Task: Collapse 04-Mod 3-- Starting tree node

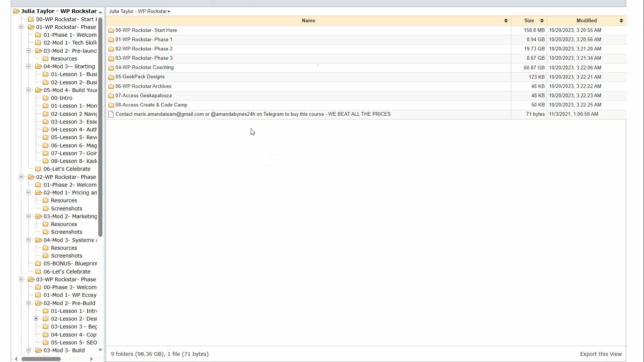Action: pyautogui.click(x=29, y=66)
